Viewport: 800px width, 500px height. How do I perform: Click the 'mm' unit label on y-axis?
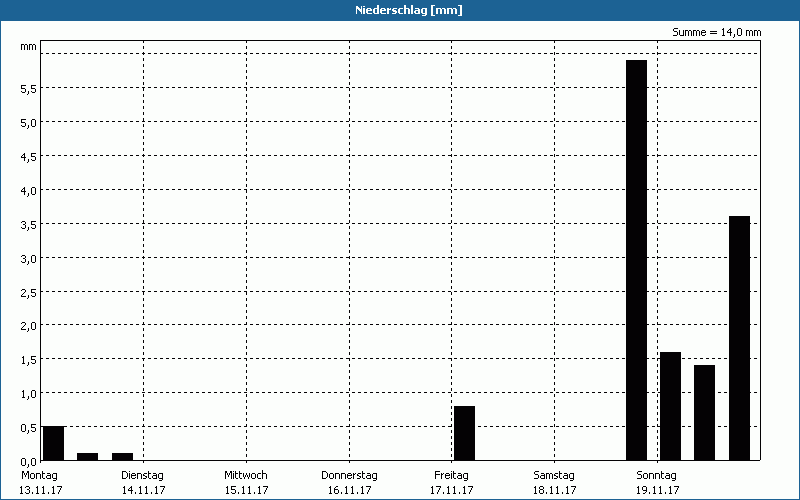29,47
